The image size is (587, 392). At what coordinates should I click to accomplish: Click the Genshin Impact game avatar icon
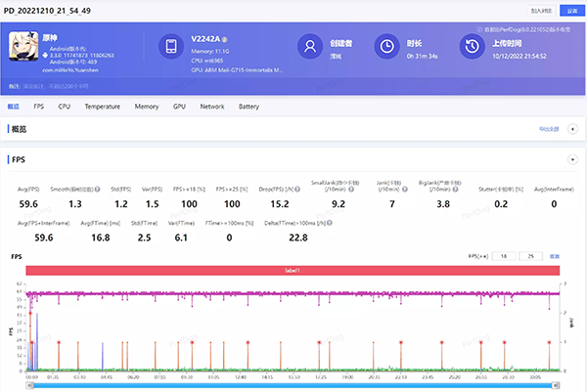[24, 46]
